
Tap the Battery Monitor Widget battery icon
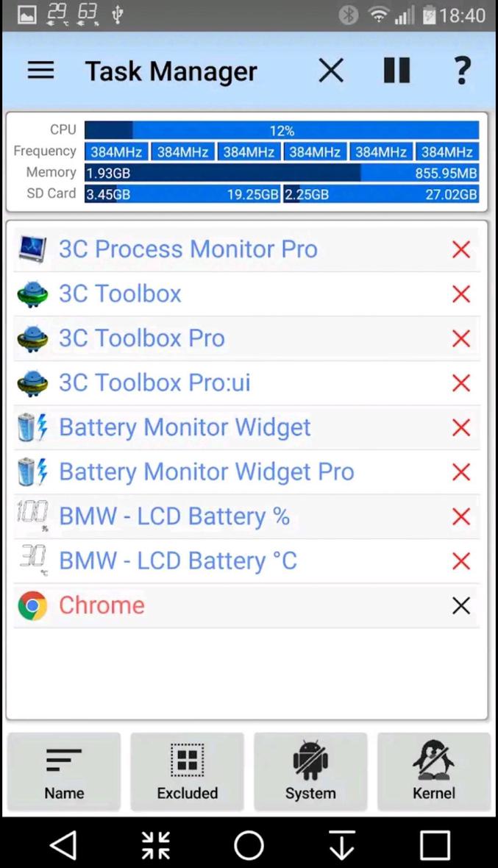(32, 427)
